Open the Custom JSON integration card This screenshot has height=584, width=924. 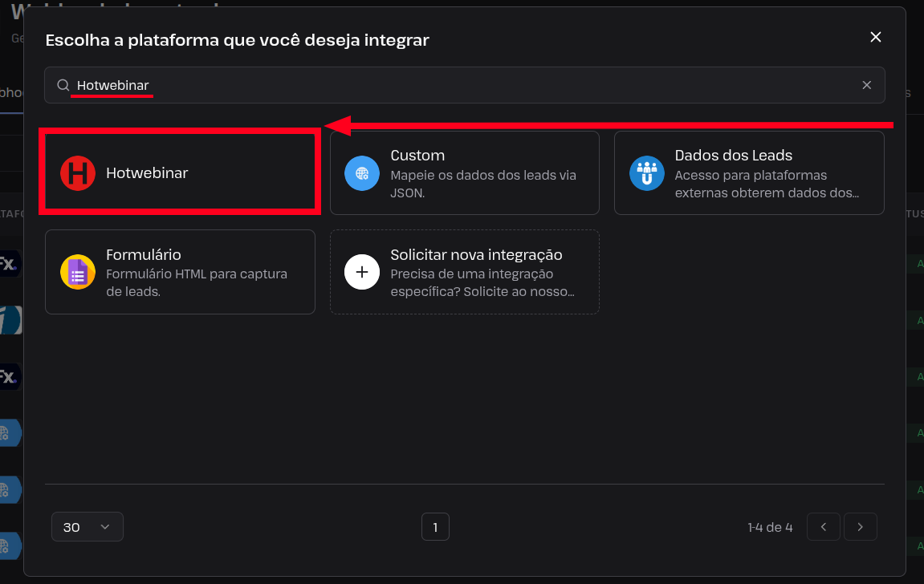point(464,172)
